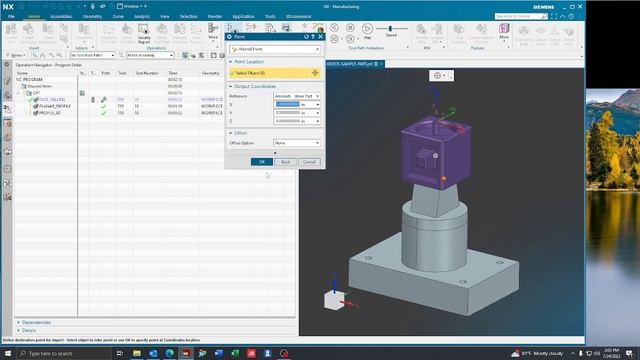
Task: Click the Select Object (0) selection row
Action: [x=275, y=73]
